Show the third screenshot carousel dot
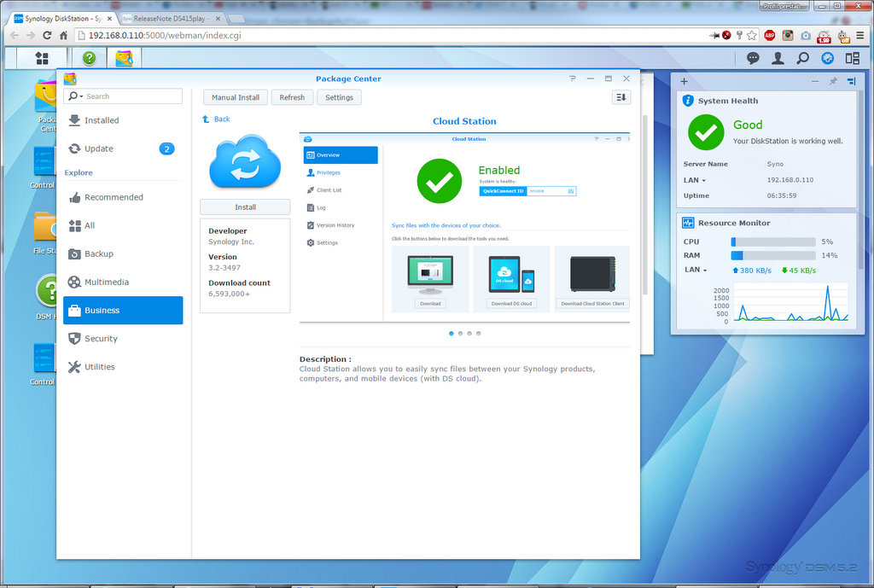The height and width of the screenshot is (588, 874). tap(469, 334)
